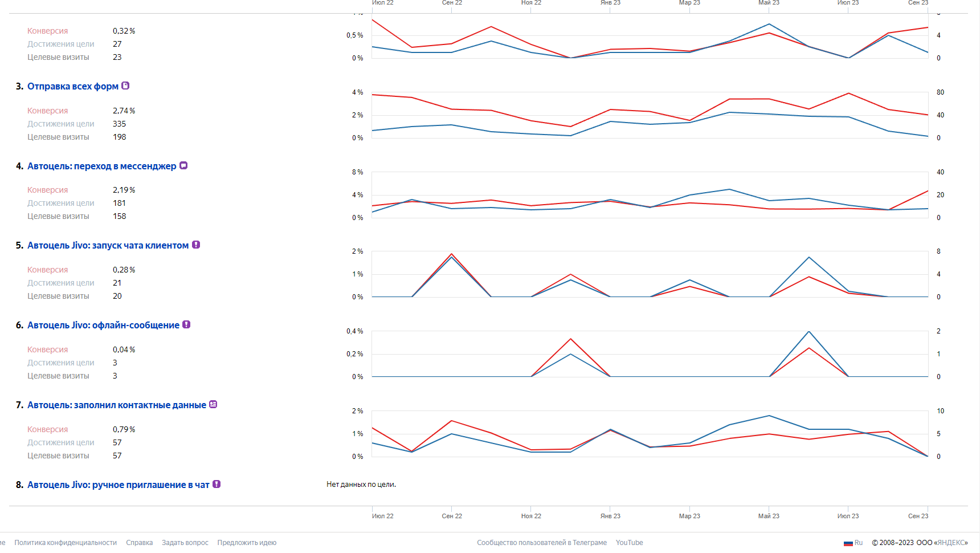The image size is (980, 553).
Task: Open Автоцель Jivo: запуск чата клиентом
Action: pyautogui.click(x=108, y=245)
